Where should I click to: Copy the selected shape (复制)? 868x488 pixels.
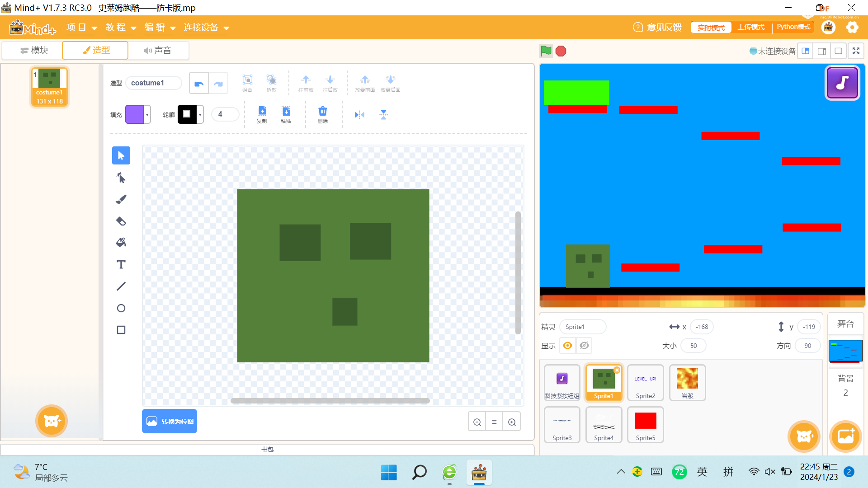click(262, 114)
